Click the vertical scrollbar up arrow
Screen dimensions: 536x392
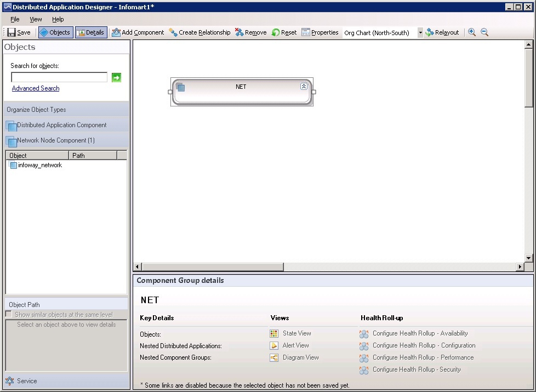click(528, 44)
